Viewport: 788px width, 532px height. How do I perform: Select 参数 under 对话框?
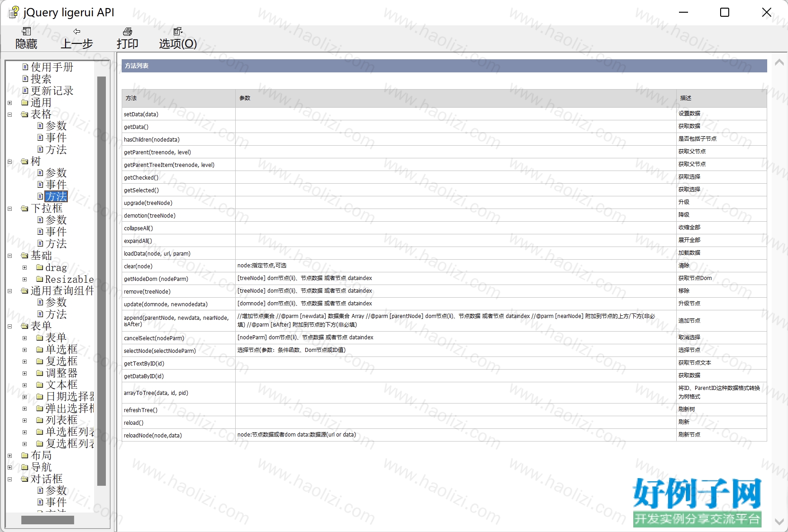56,490
